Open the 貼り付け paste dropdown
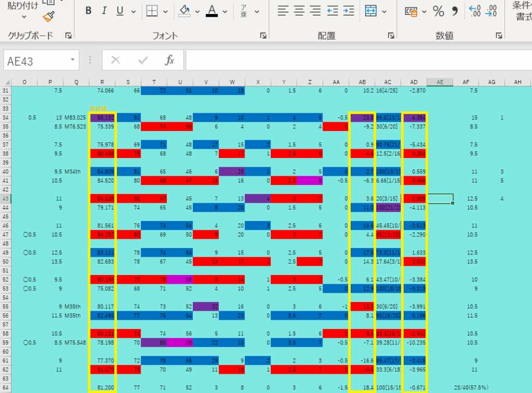This screenshot has height=393, width=532. pos(23,16)
